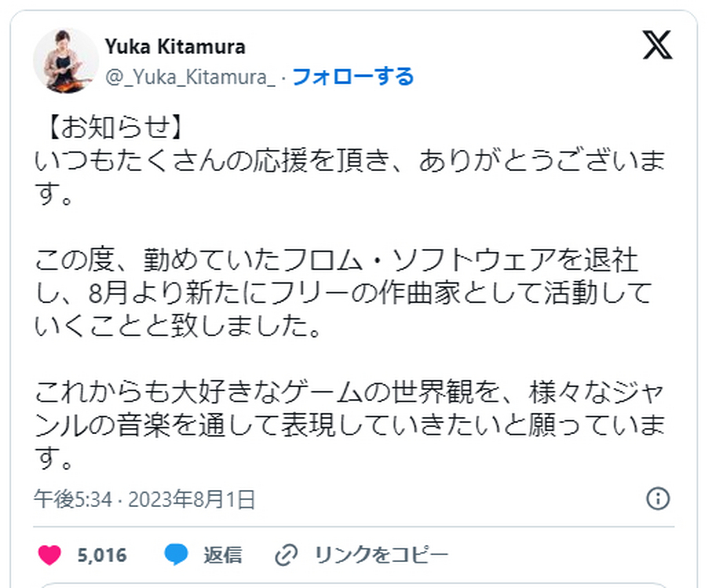The image size is (716, 588).
Task: Open the post's information disclosure icon
Action: pyautogui.click(x=660, y=498)
